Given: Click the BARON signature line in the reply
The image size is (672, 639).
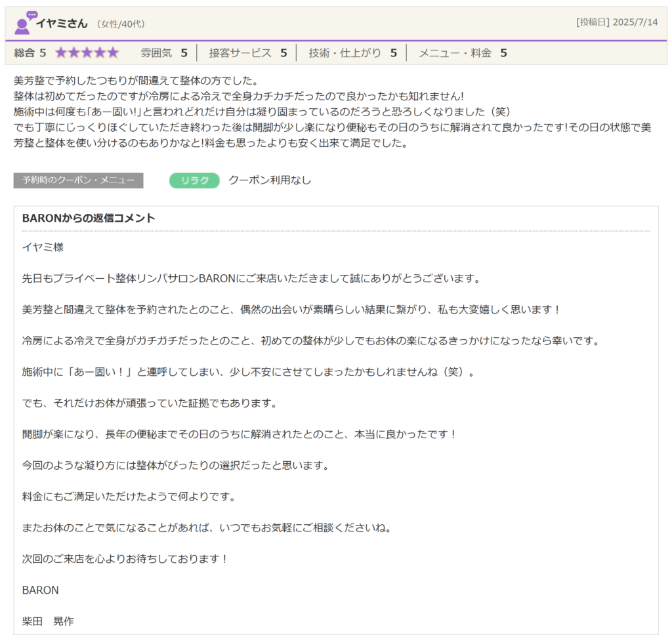Looking at the screenshot, I should click(x=40, y=590).
